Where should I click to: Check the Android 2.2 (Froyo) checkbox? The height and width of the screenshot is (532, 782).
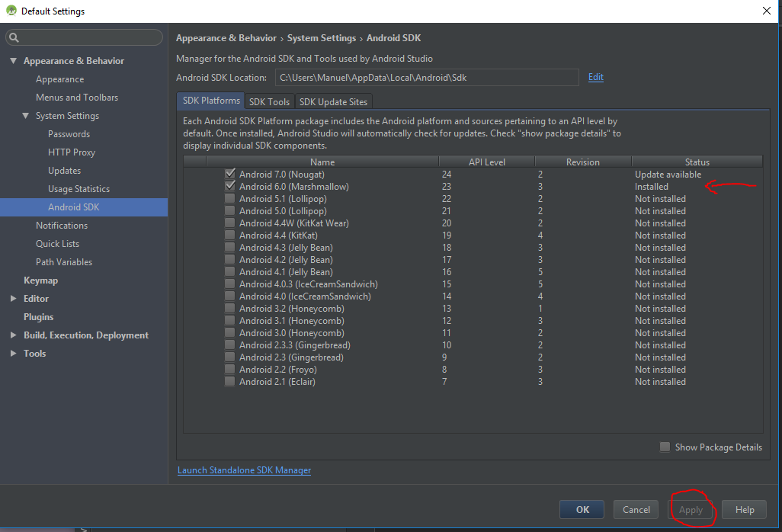point(230,369)
